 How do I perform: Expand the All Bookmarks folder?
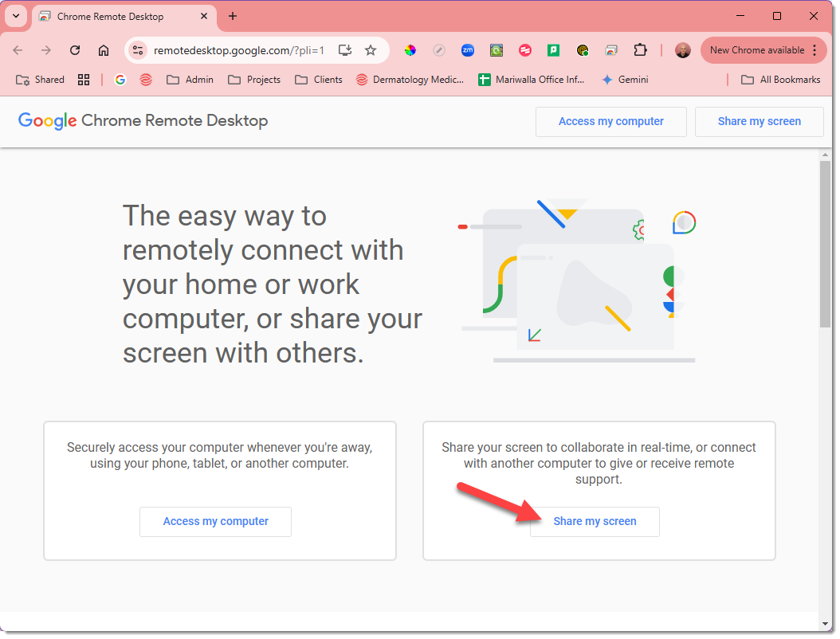781,80
